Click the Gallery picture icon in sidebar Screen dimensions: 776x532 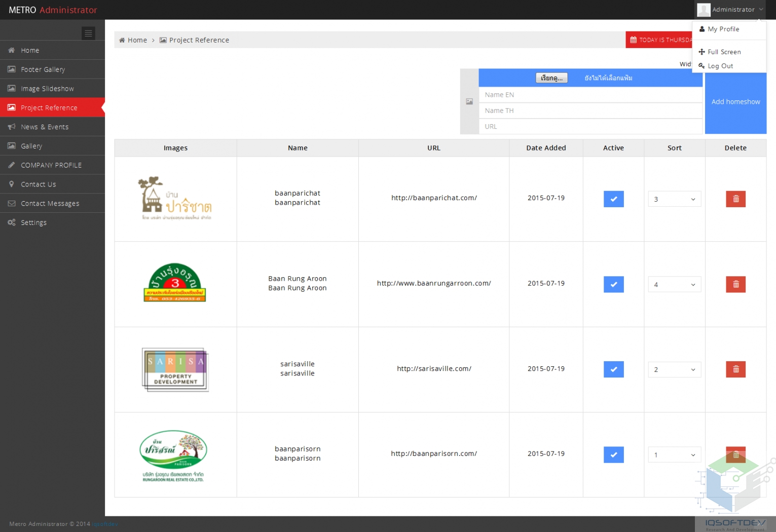(x=11, y=146)
